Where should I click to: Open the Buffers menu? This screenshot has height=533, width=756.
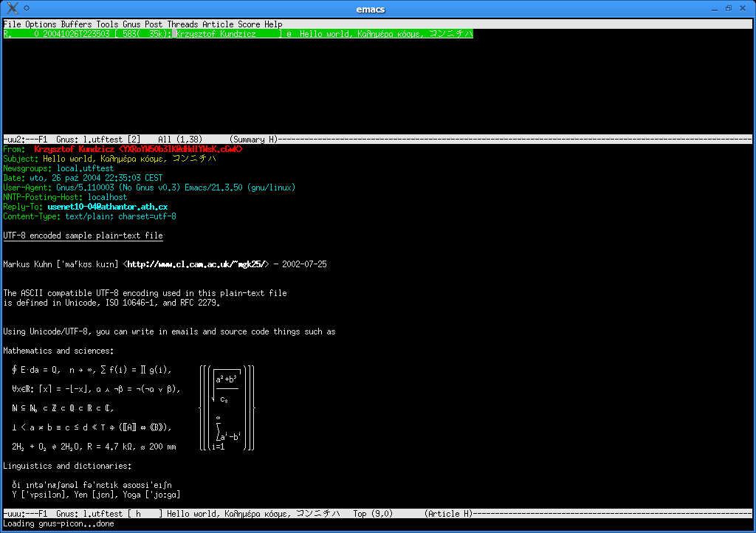pos(76,24)
